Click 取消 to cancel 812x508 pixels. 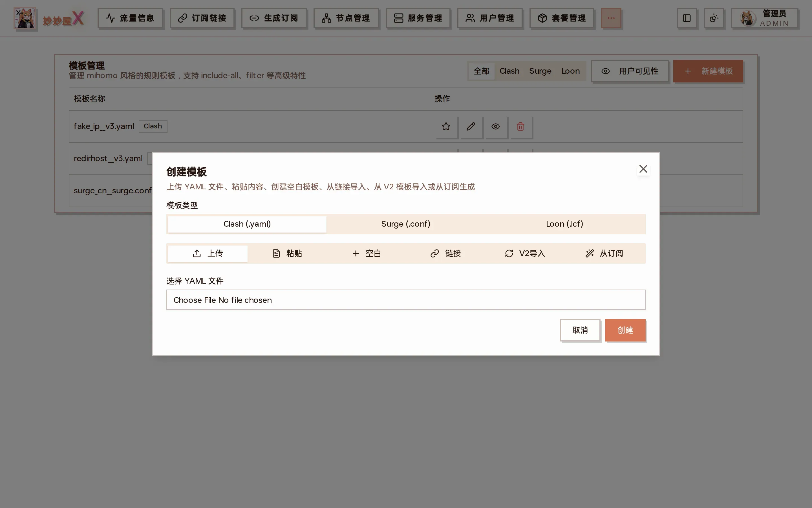tap(580, 330)
